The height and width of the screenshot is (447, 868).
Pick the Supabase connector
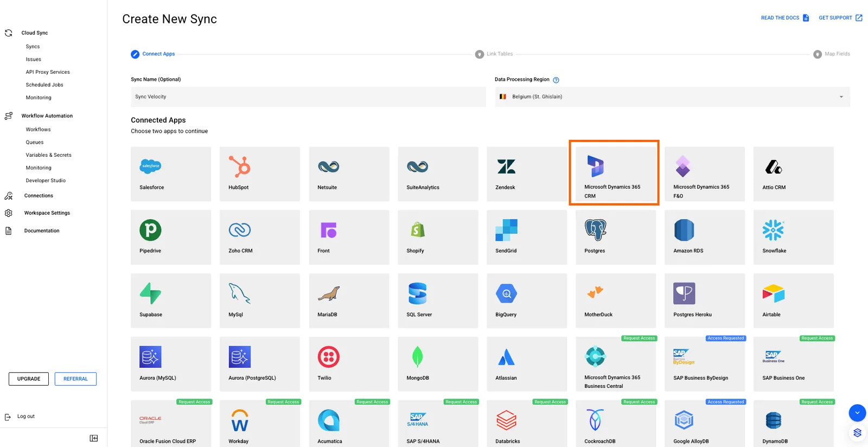pyautogui.click(x=171, y=301)
